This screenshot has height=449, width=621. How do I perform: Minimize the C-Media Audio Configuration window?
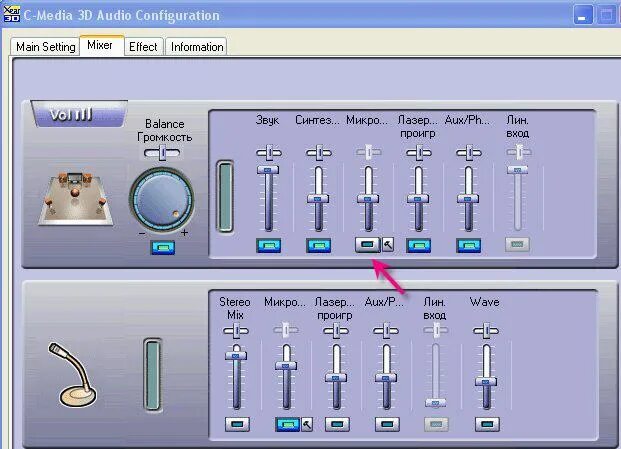coord(583,15)
